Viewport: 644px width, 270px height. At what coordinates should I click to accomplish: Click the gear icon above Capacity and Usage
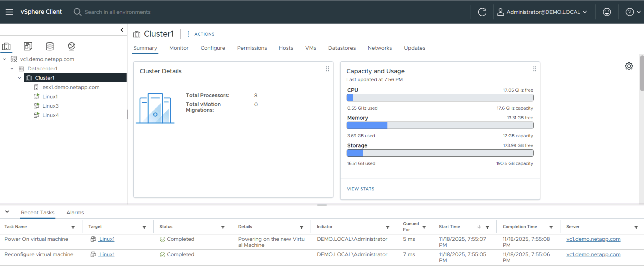[x=629, y=66]
